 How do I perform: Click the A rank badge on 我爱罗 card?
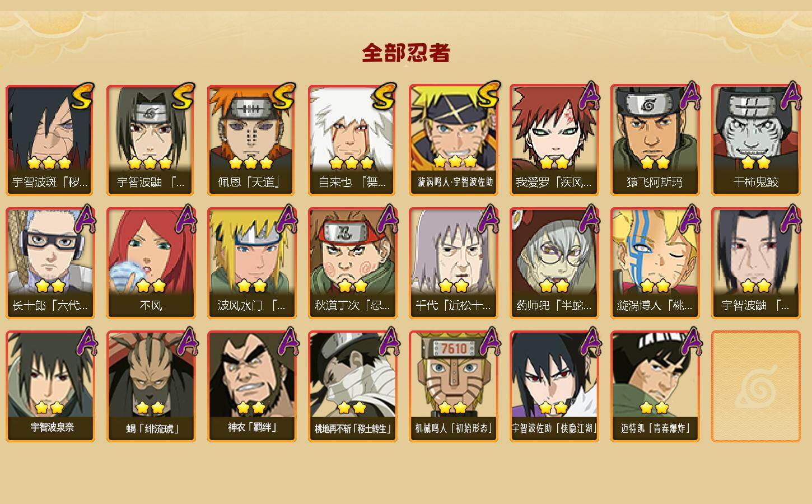point(588,95)
